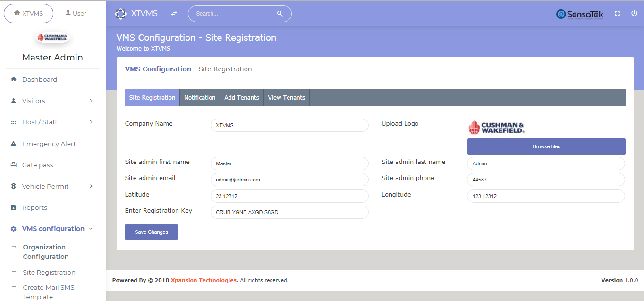Viewport: 644px width, 301px height.
Task: Expand the Host / Staff chevron
Action: [91, 122]
